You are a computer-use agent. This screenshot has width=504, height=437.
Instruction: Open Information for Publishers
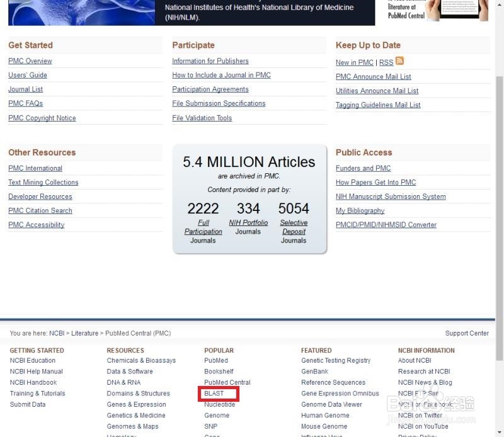(210, 61)
